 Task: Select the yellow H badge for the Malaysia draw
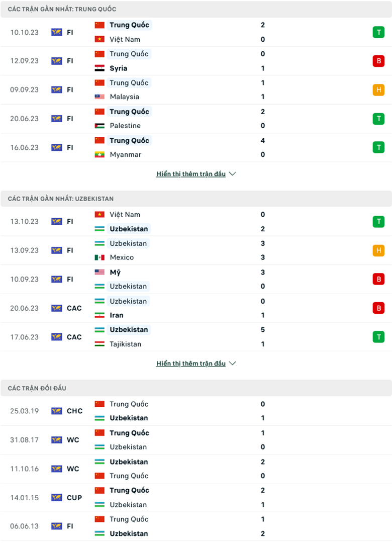tap(378, 89)
